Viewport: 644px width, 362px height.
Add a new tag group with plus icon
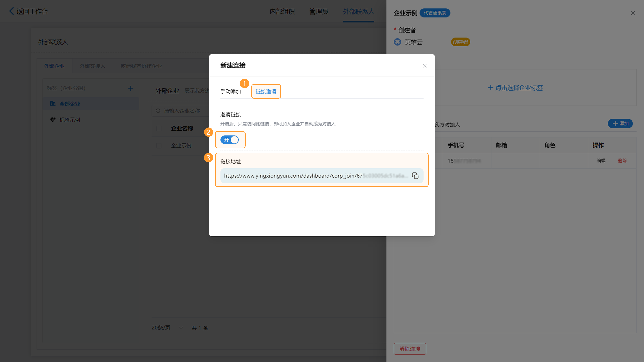(130, 88)
